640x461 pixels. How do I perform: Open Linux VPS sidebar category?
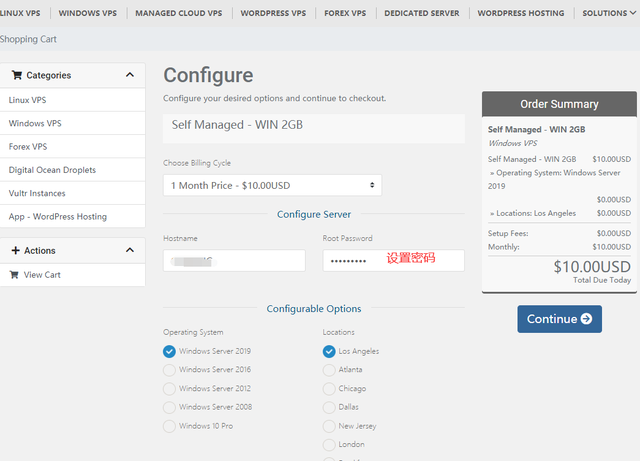click(73, 100)
